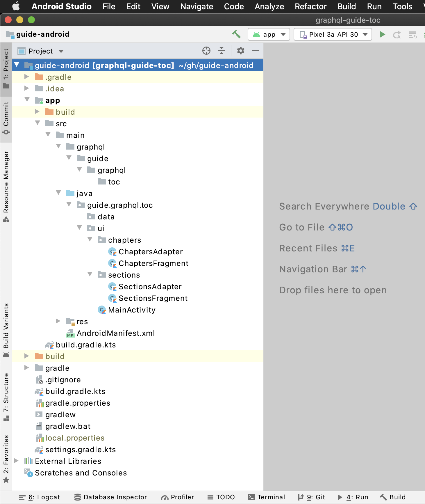Open the Database Inspector tool window
This screenshot has height=504, width=425.
coord(110,497)
